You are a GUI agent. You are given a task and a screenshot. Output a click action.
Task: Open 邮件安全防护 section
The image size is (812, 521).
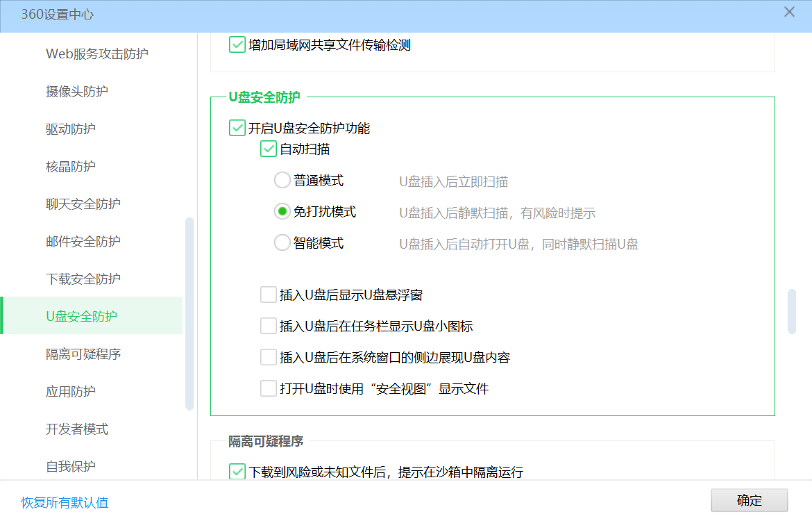pos(83,241)
